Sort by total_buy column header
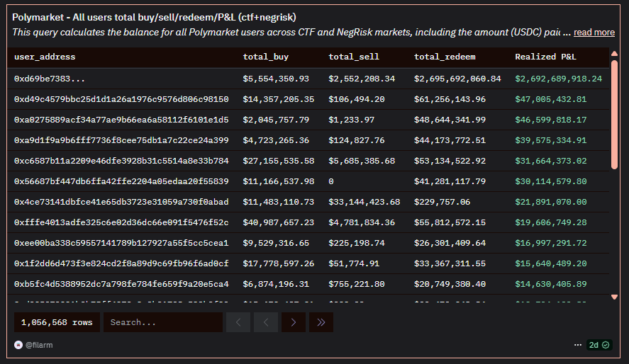Image resolution: width=629 pixels, height=364 pixels. (265, 57)
